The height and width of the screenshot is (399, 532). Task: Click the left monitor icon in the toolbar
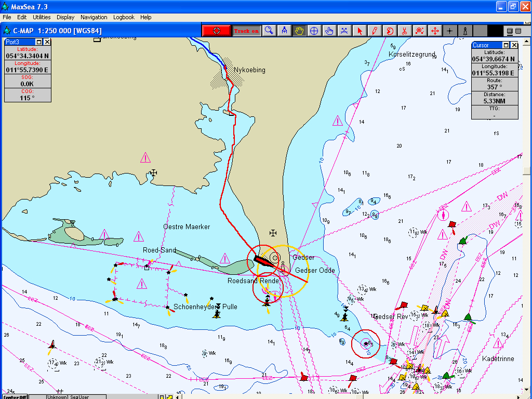point(510,31)
